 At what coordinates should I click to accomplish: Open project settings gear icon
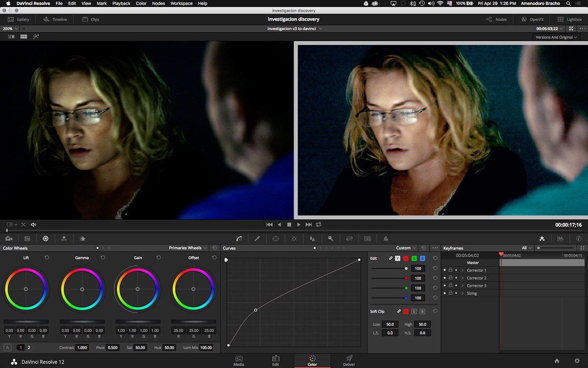pos(577,361)
